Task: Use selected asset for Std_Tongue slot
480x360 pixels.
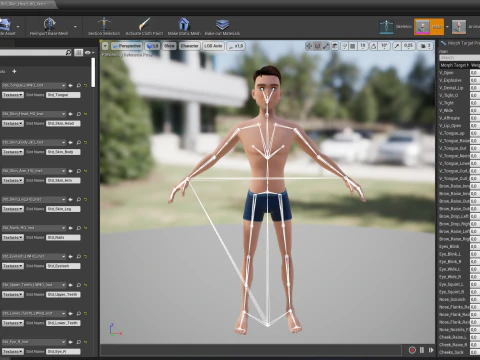Action: (71, 86)
